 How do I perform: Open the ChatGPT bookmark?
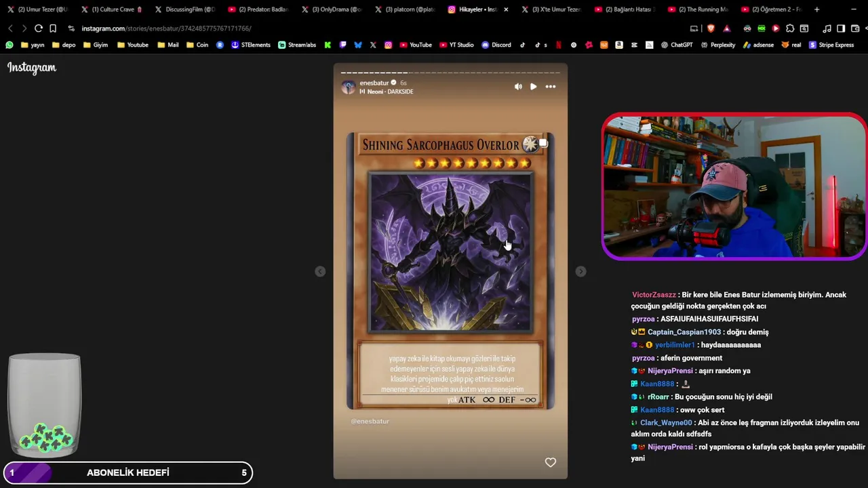point(677,45)
